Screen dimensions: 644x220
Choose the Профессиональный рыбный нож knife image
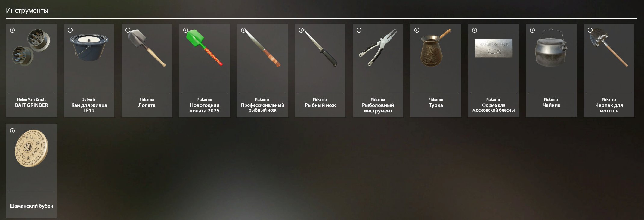263,48
